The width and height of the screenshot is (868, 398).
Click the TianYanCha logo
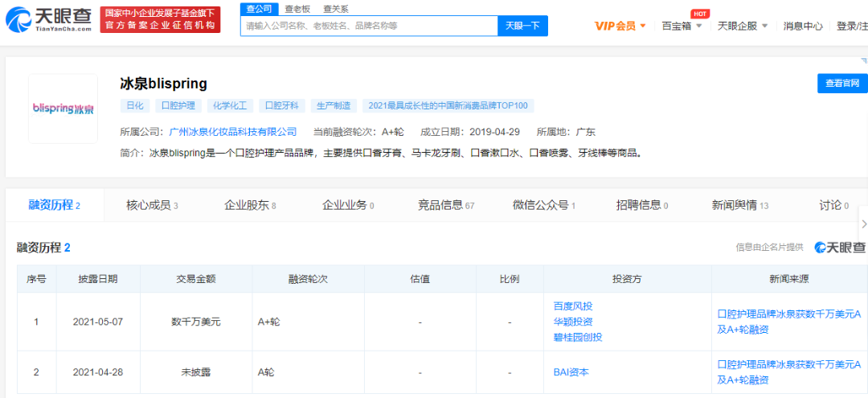coord(49,19)
